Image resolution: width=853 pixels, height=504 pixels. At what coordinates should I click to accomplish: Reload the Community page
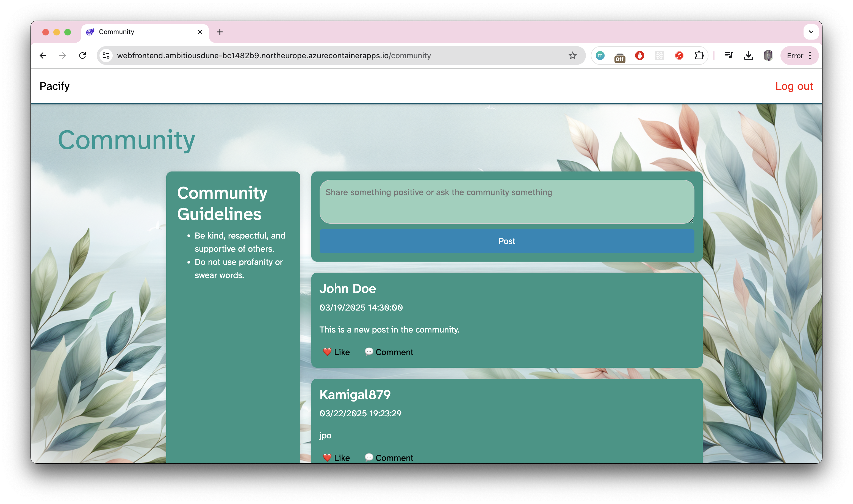point(82,55)
